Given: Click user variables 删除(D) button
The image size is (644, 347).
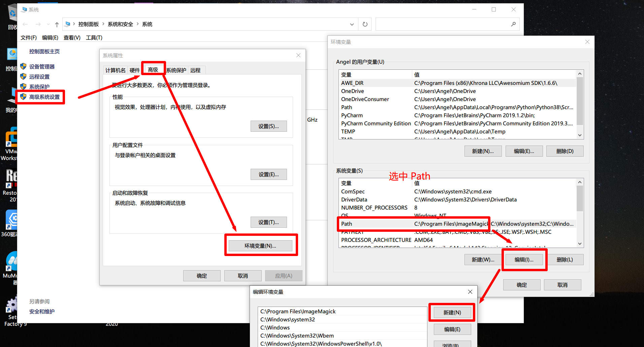Looking at the screenshot, I should pyautogui.click(x=565, y=151).
